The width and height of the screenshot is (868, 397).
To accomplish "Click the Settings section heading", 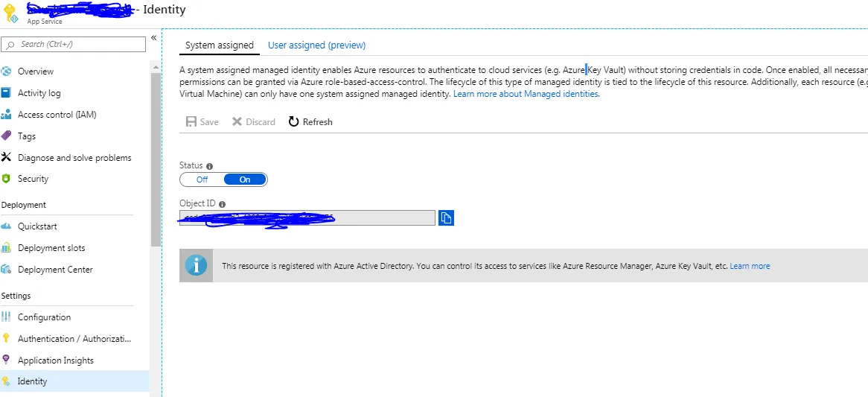I will click(16, 296).
